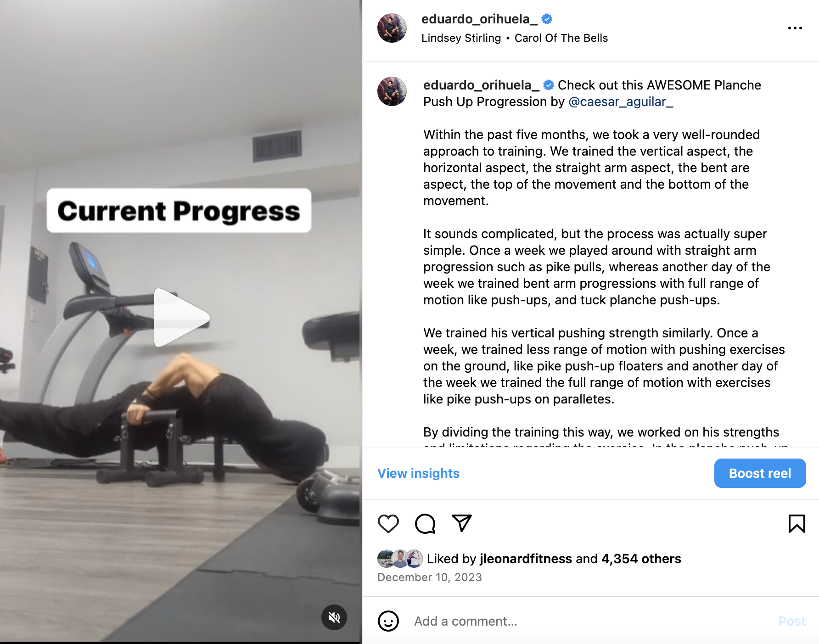Save post with bookmark icon
The width and height of the screenshot is (819, 644).
pyautogui.click(x=797, y=524)
